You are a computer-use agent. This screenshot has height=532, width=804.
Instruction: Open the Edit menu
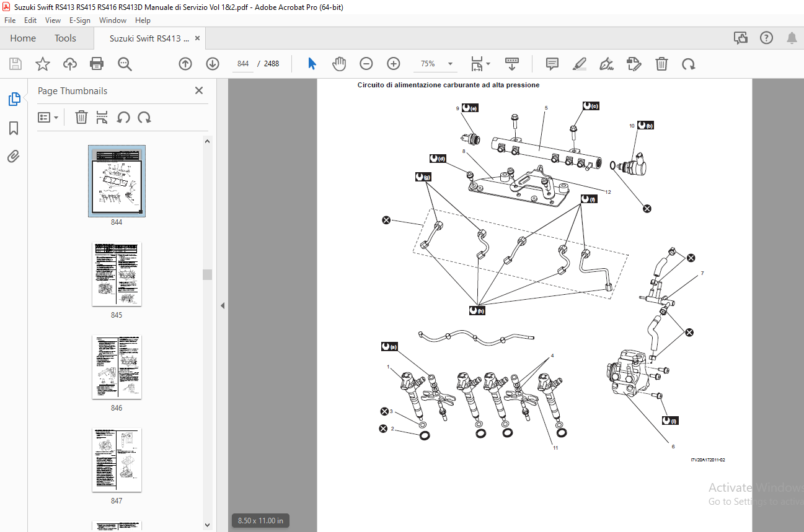30,20
